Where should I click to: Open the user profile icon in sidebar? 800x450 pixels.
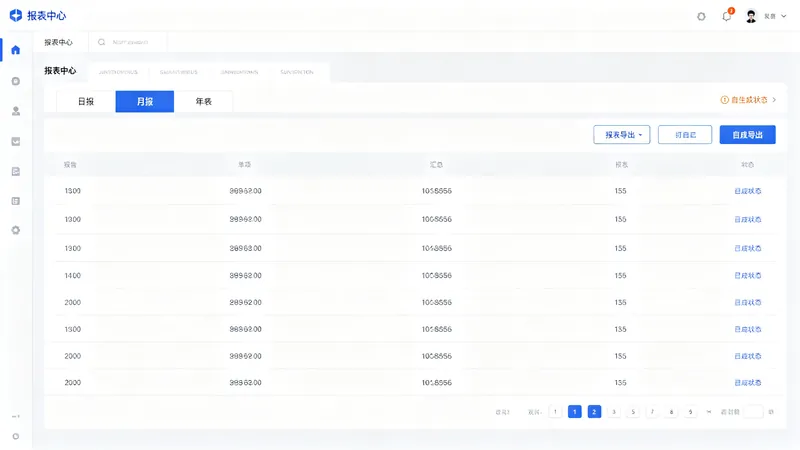(x=16, y=111)
